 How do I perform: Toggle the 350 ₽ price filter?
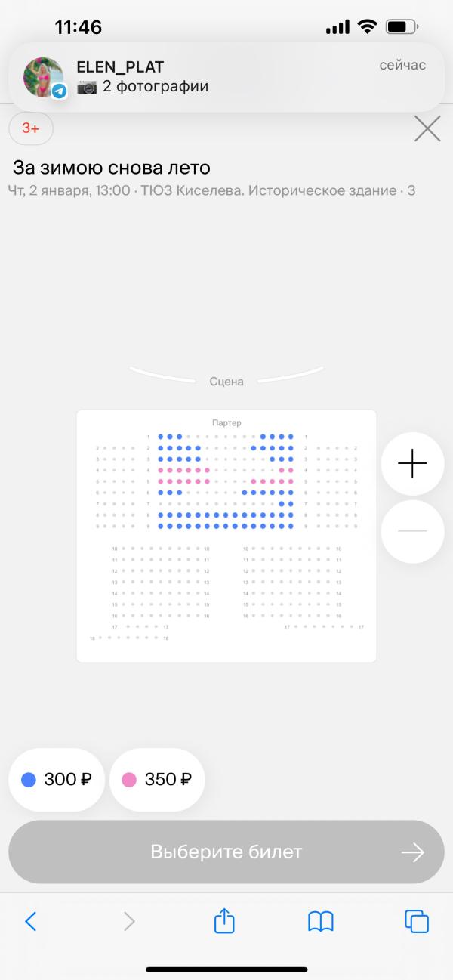click(157, 780)
